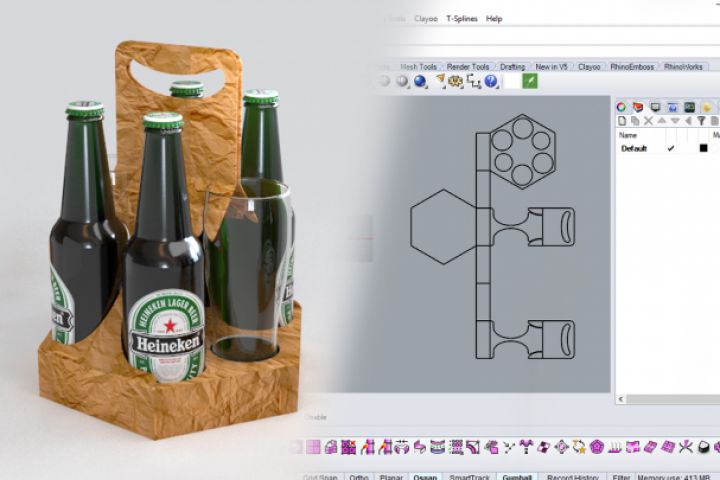Screen dimensions: 720x480
Task: Toggle Osnap in the status bar
Action: [425, 477]
